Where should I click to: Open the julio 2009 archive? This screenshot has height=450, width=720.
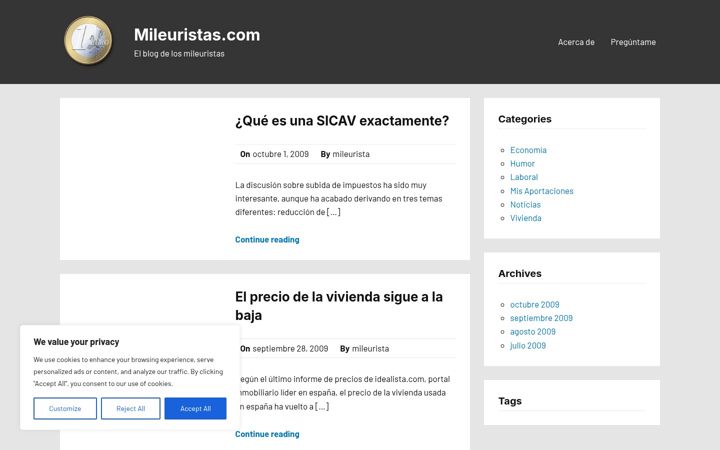pyautogui.click(x=528, y=346)
